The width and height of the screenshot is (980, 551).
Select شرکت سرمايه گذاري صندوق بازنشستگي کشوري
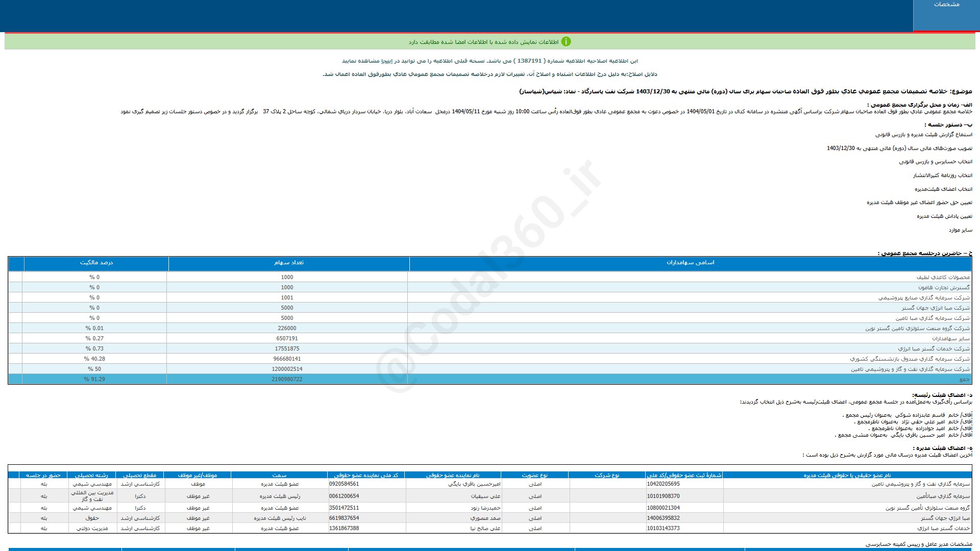click(910, 359)
